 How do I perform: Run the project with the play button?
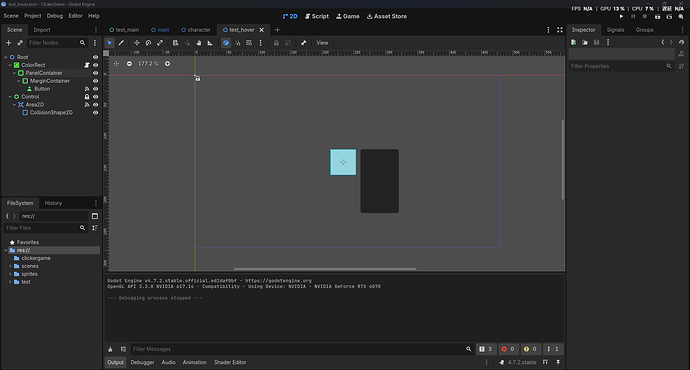(x=621, y=16)
